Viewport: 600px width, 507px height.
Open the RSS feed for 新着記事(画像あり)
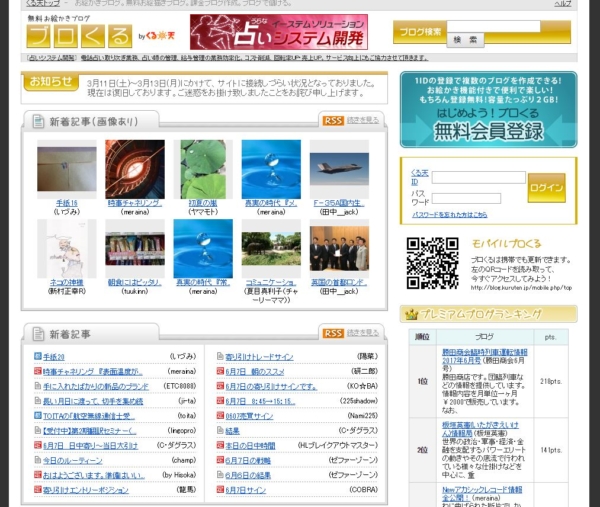pyautogui.click(x=332, y=120)
